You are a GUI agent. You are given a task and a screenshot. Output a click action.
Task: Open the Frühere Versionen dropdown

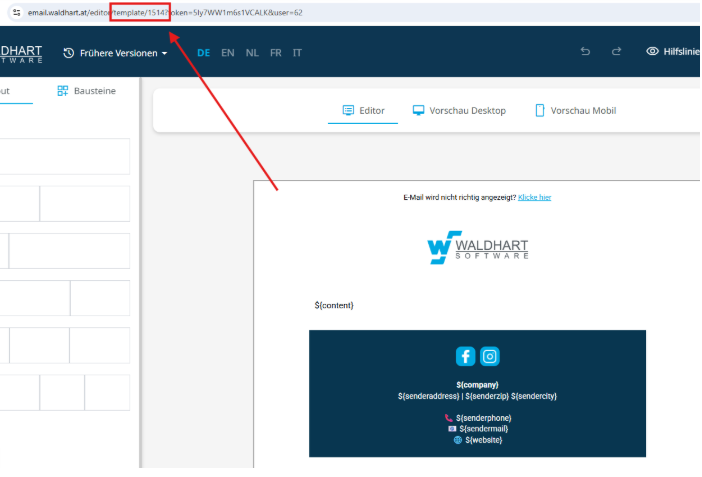(x=115, y=53)
